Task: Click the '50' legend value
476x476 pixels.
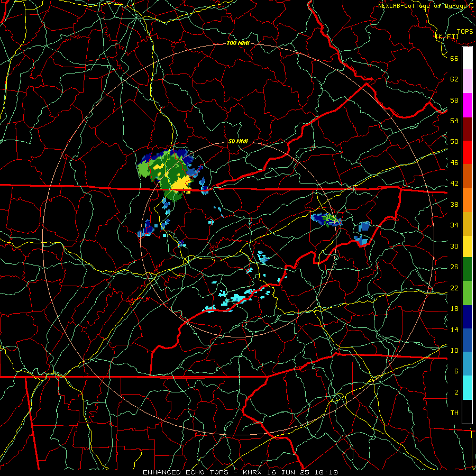Action: 454,142
